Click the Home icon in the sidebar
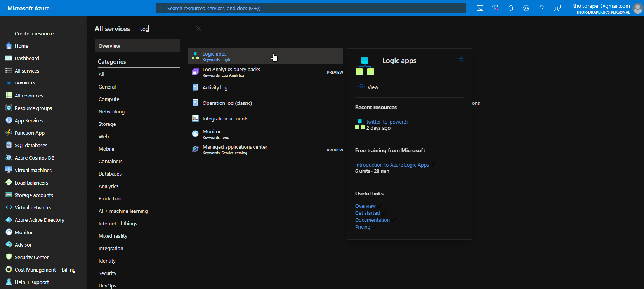Screen dimensions: 644x289 click(9, 46)
